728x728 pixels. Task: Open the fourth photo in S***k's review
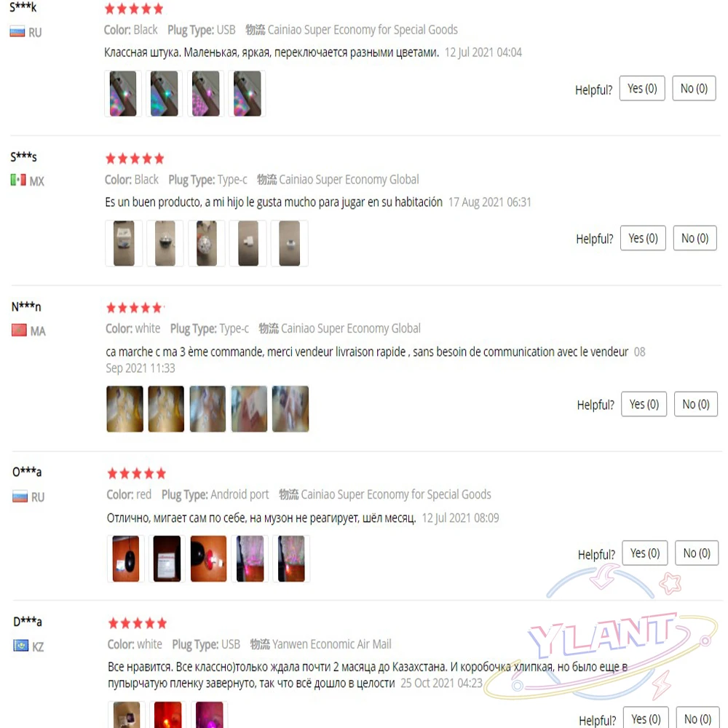(247, 93)
